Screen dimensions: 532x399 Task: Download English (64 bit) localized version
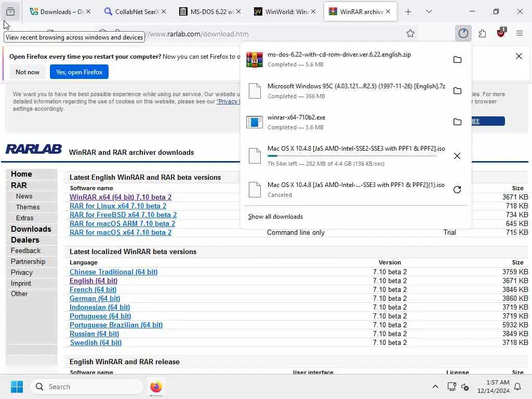pos(94,281)
